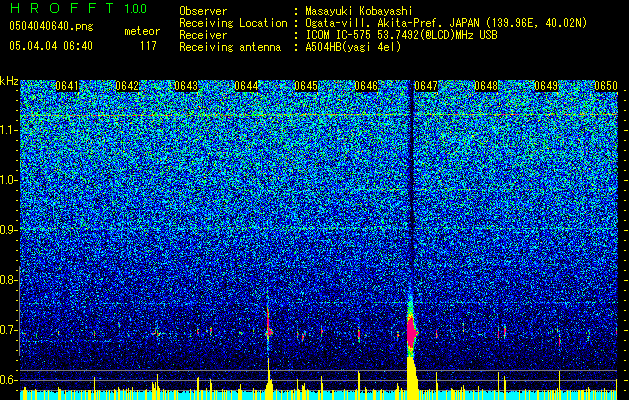Click the HROFFT program title
Viewport: 629px width, 400px height.
[x=62, y=8]
